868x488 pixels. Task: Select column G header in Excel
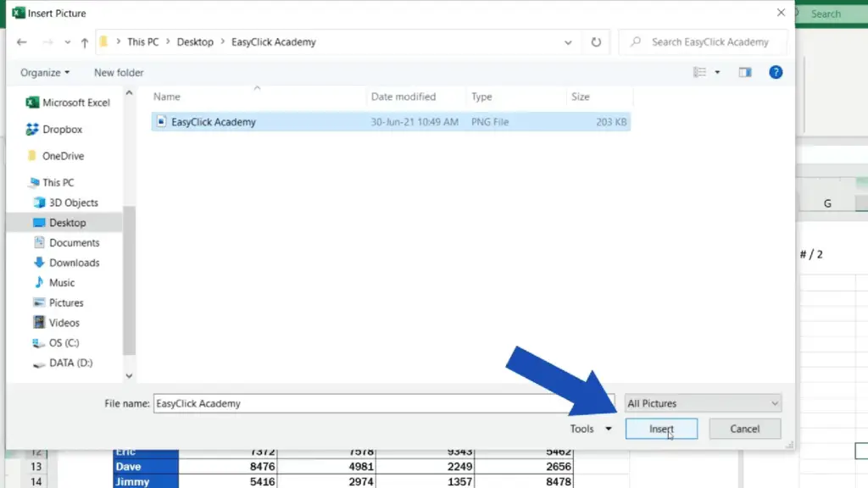pos(827,203)
